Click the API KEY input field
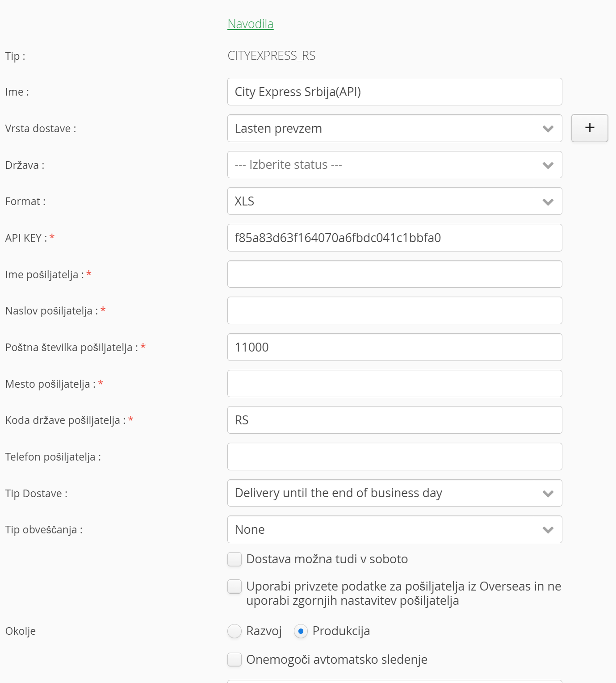616x683 pixels. click(x=394, y=238)
